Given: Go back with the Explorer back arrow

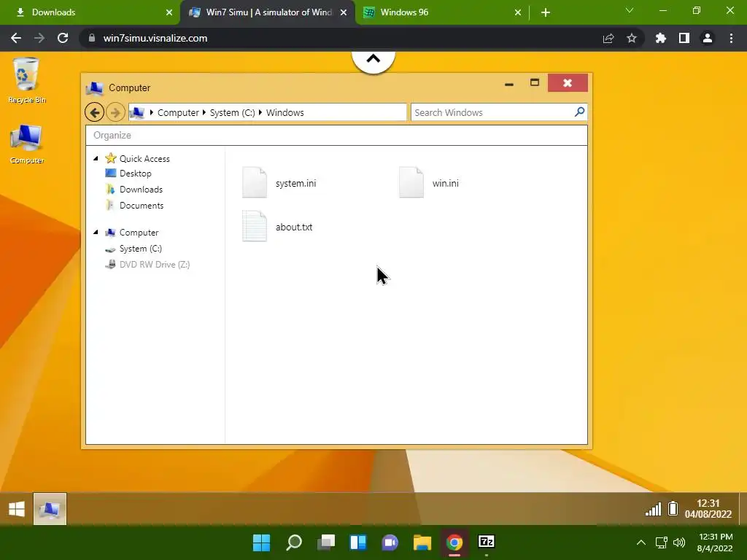Looking at the screenshot, I should tap(94, 112).
